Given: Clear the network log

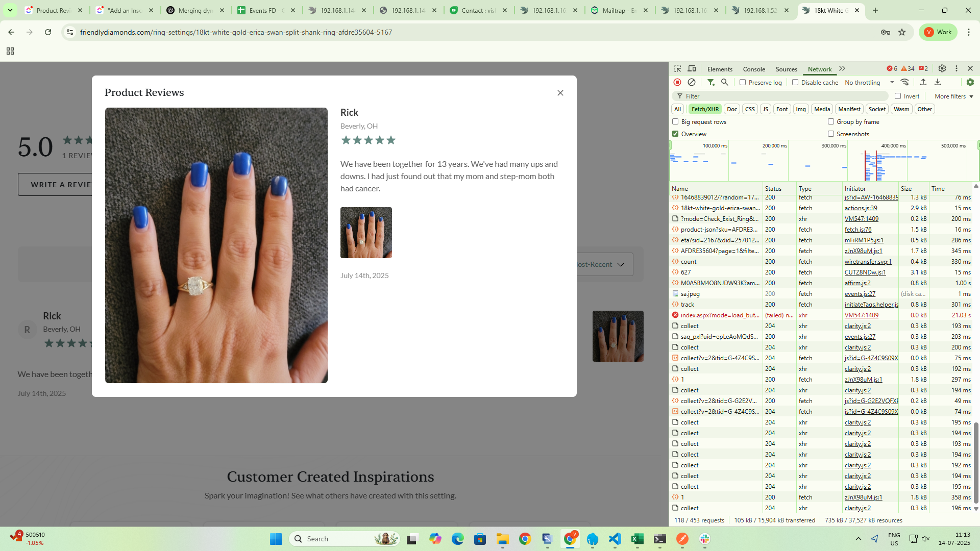Looking at the screenshot, I should click(x=692, y=82).
